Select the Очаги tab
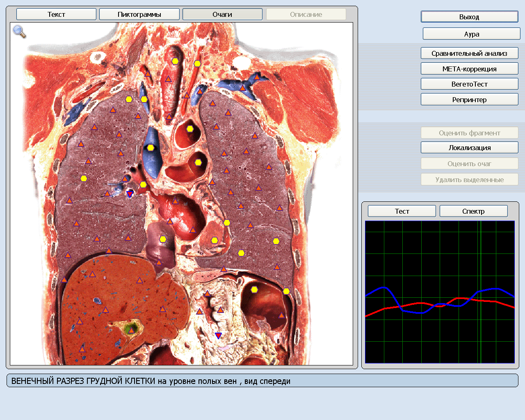The height and width of the screenshot is (420, 525). click(222, 14)
